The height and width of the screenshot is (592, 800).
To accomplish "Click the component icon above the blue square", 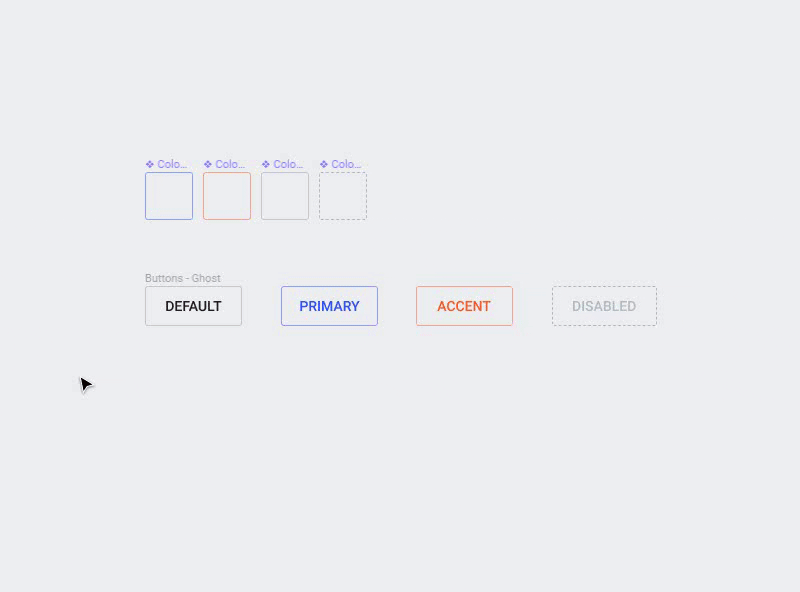I will pos(149,164).
